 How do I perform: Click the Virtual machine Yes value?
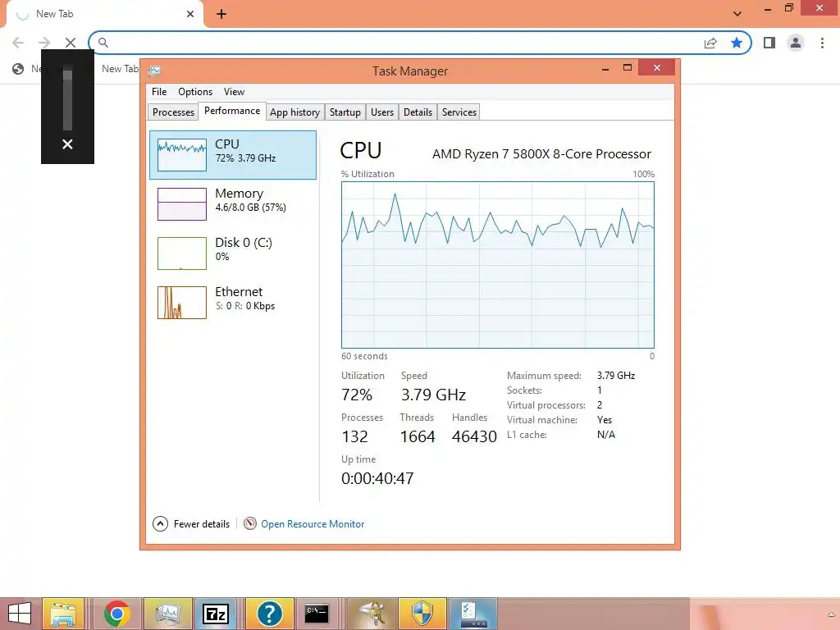tap(605, 420)
